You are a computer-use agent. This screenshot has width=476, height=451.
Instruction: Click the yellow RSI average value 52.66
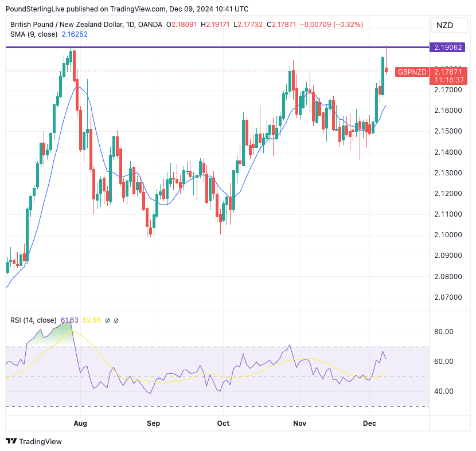[x=92, y=320]
